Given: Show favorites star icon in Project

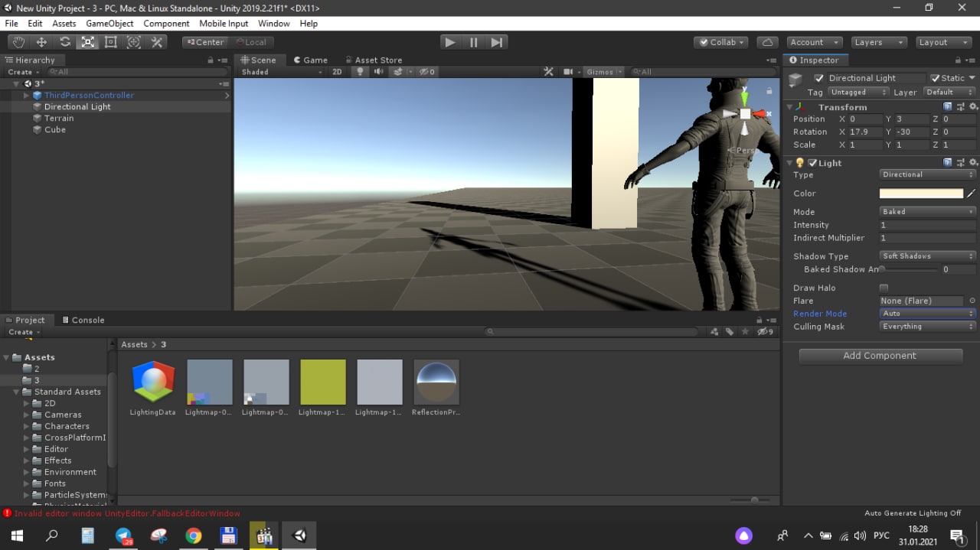Looking at the screenshot, I should point(745,332).
